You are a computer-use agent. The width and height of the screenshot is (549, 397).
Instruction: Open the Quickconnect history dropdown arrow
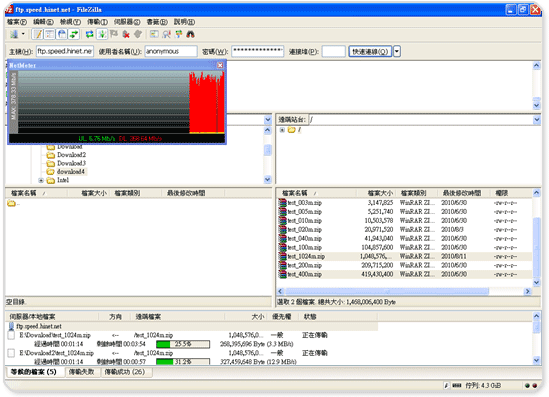coord(397,51)
